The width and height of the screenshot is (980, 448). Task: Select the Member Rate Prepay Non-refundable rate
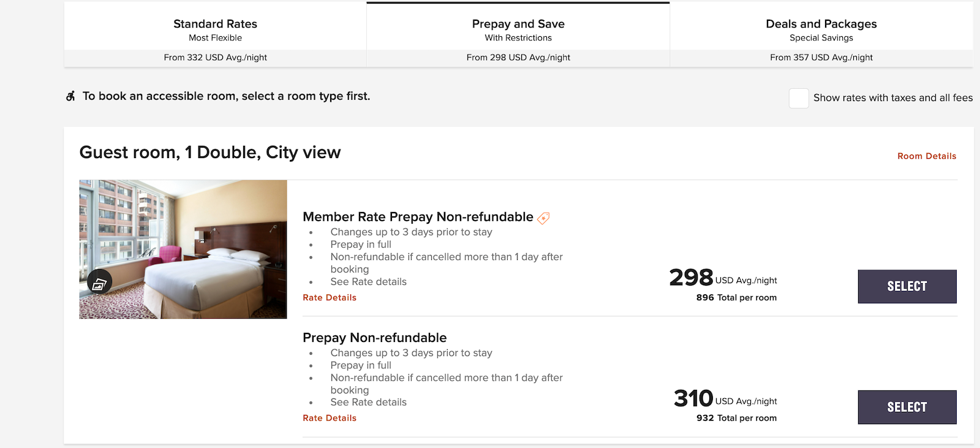coord(907,286)
